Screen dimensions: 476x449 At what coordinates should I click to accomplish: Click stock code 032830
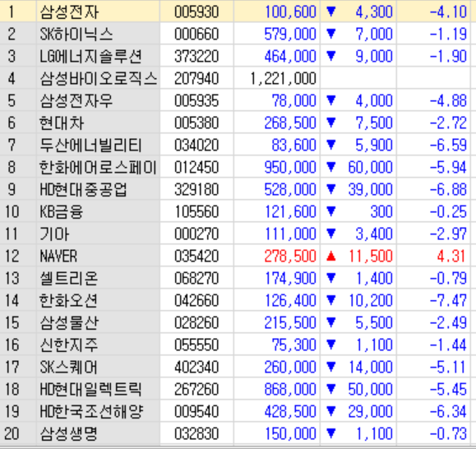(x=196, y=433)
